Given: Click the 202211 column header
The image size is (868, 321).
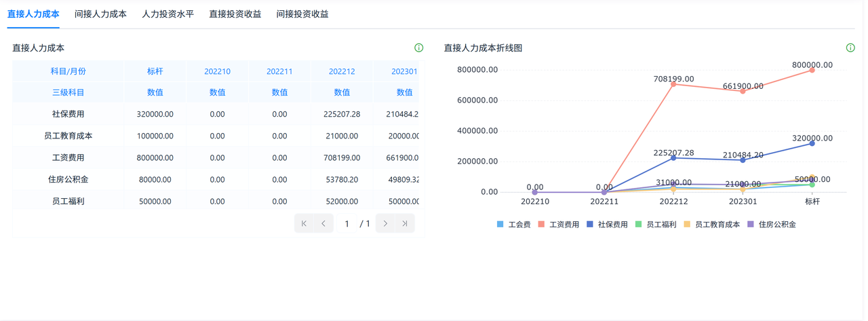Looking at the screenshot, I should (279, 71).
